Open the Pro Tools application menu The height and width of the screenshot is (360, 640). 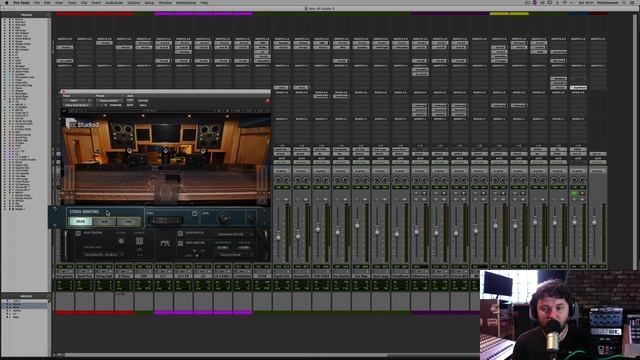[x=21, y=2]
